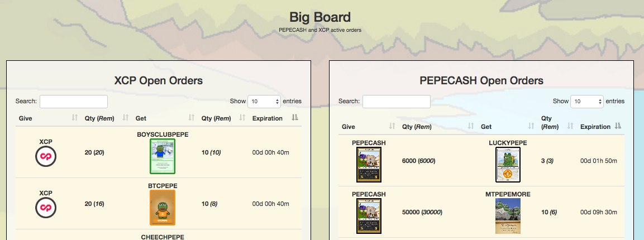This screenshot has width=644, height=240.
Task: Focus the Search field in the PEPECASH Open Orders panel
Action: 397,102
